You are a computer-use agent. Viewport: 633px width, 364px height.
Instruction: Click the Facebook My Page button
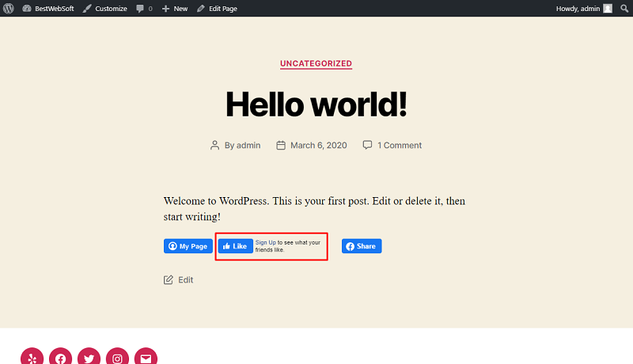click(x=188, y=246)
